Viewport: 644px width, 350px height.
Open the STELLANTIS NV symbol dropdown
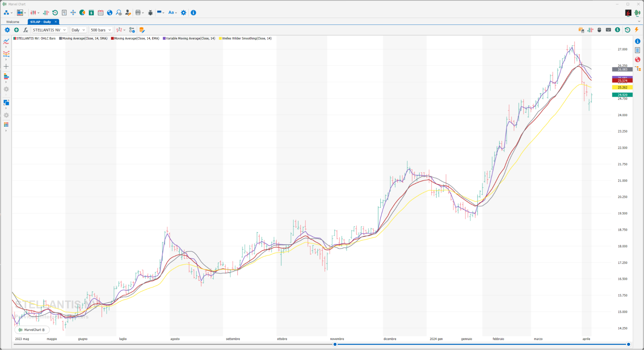[x=49, y=30]
